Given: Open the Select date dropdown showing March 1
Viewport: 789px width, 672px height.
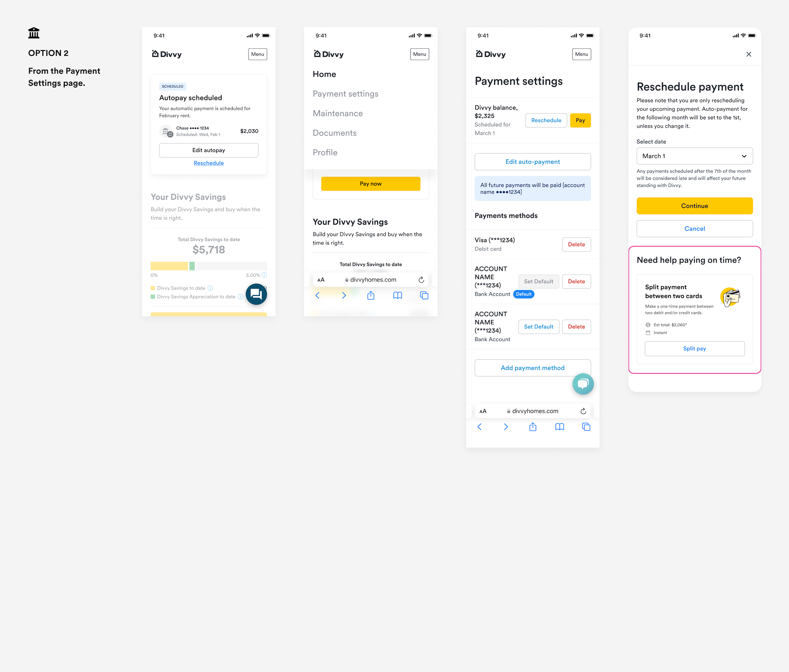Looking at the screenshot, I should coord(694,156).
